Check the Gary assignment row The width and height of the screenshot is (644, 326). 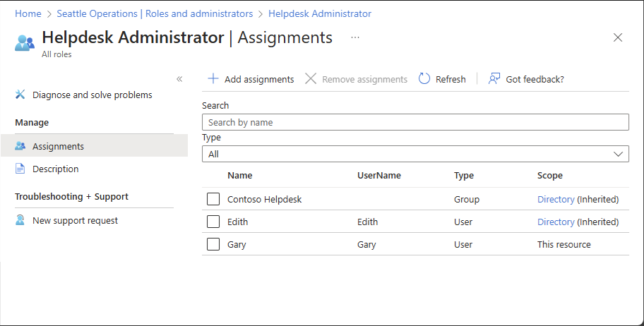point(213,244)
